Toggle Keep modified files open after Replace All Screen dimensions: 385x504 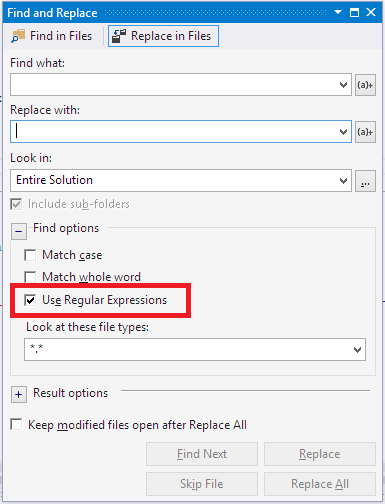(16, 425)
